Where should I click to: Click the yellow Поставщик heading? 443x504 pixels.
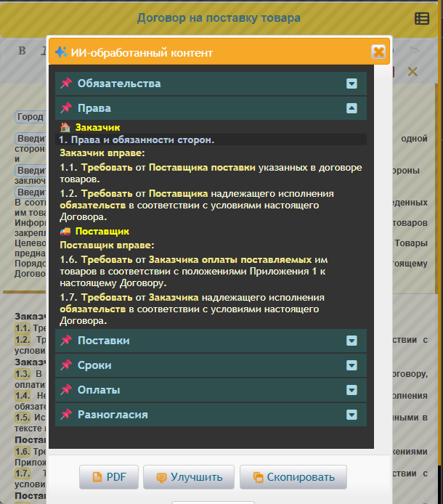click(x=102, y=232)
